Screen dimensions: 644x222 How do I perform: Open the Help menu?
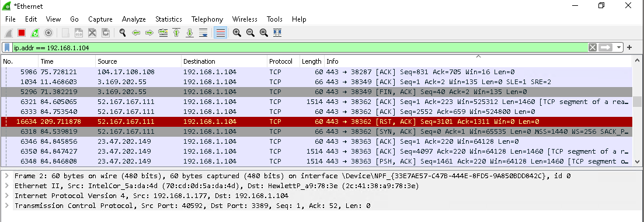299,19
